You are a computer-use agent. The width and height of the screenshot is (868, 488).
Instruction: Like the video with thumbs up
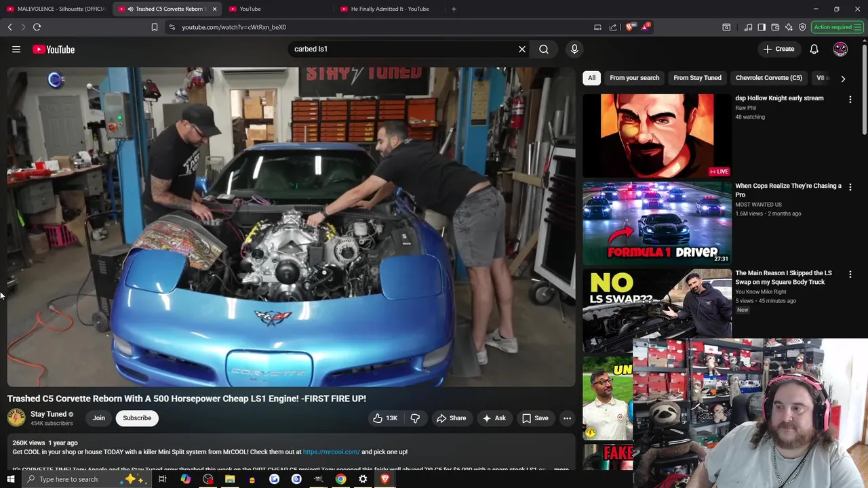pyautogui.click(x=384, y=418)
